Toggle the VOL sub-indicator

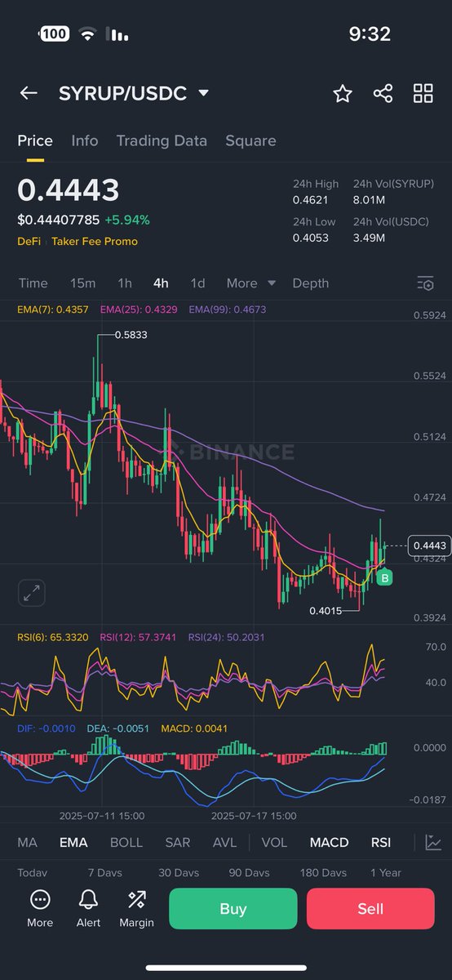274,843
